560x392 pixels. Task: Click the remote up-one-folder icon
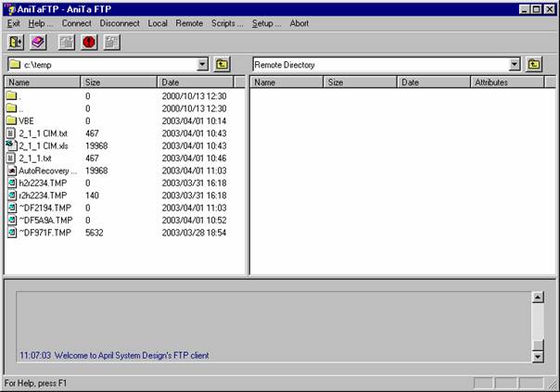(x=534, y=65)
